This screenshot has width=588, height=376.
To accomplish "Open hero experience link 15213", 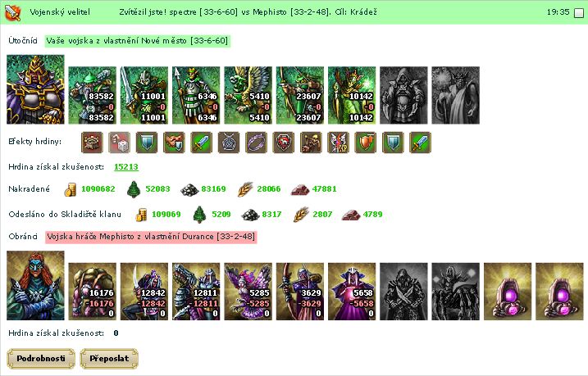I will pyautogui.click(x=126, y=166).
